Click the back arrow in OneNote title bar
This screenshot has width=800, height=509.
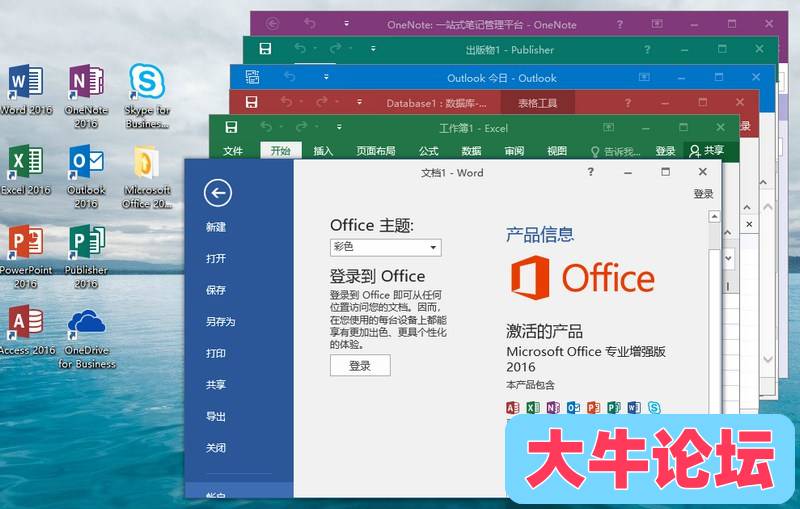pyautogui.click(x=272, y=23)
